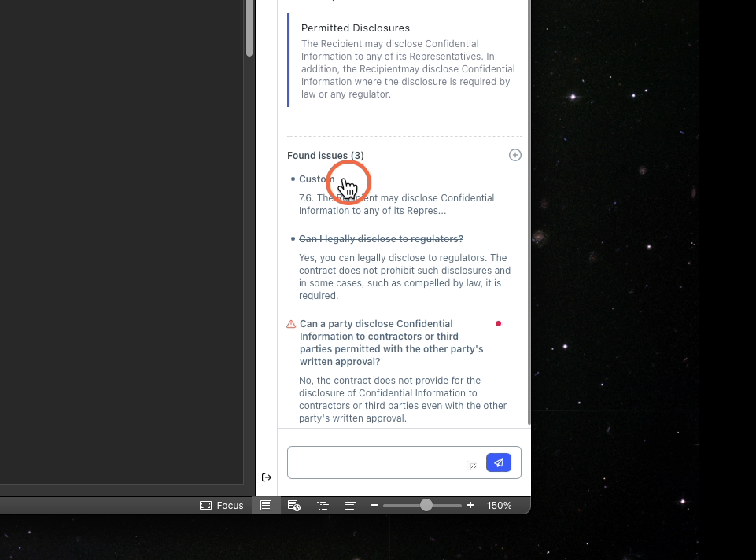Image resolution: width=756 pixels, height=560 pixels.
Task: Click the red status dot on the contractors issue
Action: (499, 324)
